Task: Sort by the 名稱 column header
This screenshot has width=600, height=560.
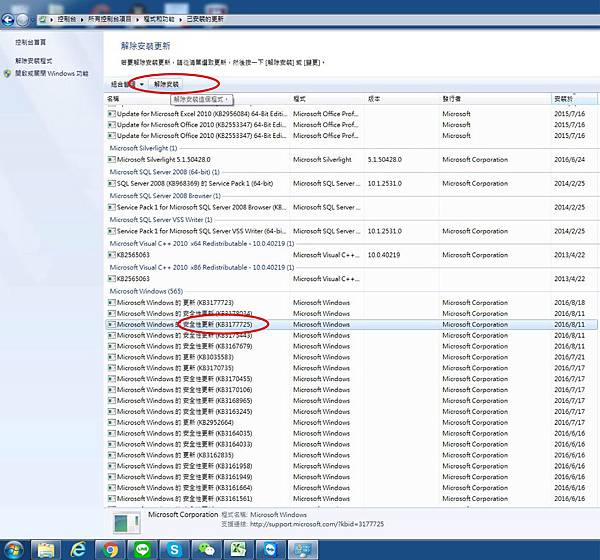Action: (197, 99)
